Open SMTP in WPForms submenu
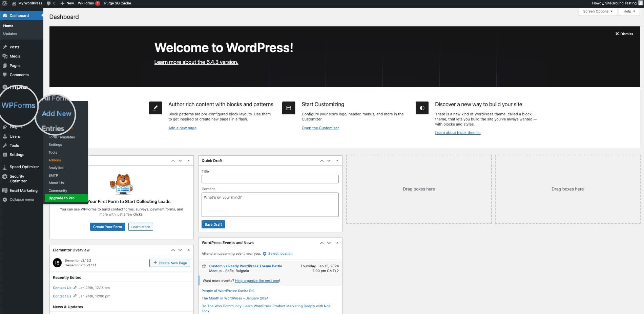Viewport: 644px width, 314px height. [x=53, y=175]
